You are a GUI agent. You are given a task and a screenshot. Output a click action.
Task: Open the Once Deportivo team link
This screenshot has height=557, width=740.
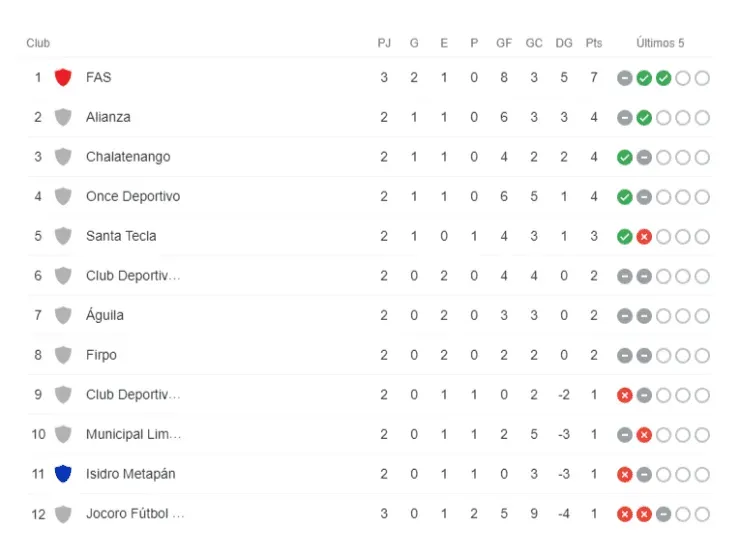coord(133,197)
